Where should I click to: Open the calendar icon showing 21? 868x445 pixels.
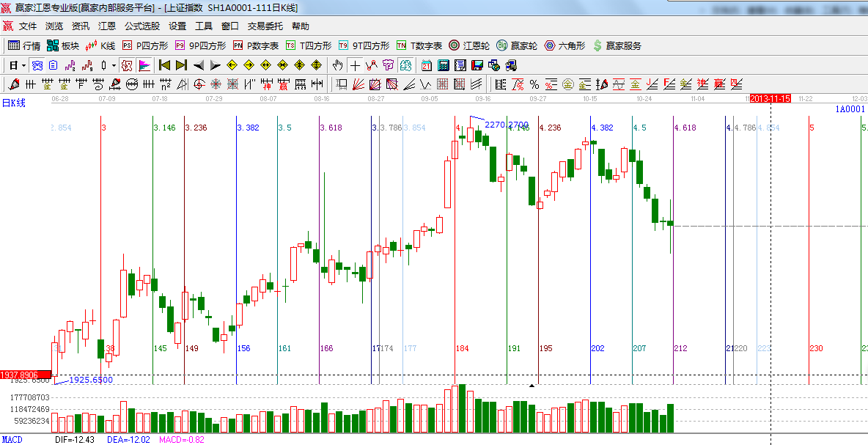coord(426,65)
